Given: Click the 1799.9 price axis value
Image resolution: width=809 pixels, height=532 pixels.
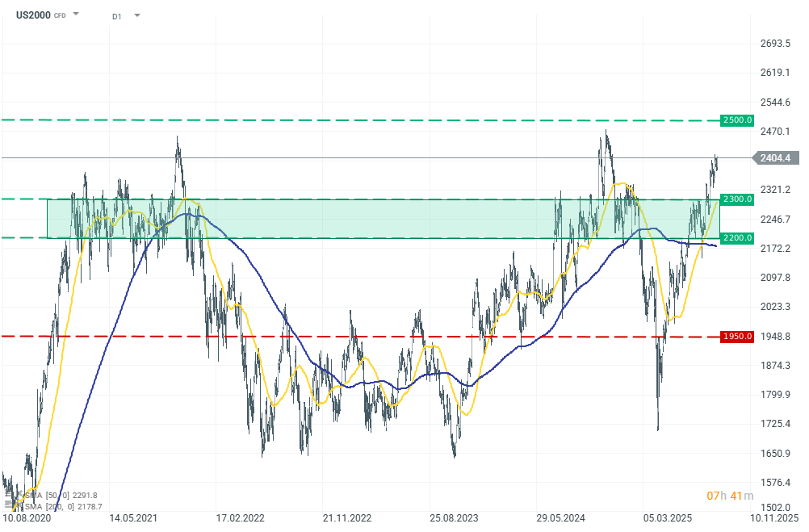Looking at the screenshot, I should point(775,395).
